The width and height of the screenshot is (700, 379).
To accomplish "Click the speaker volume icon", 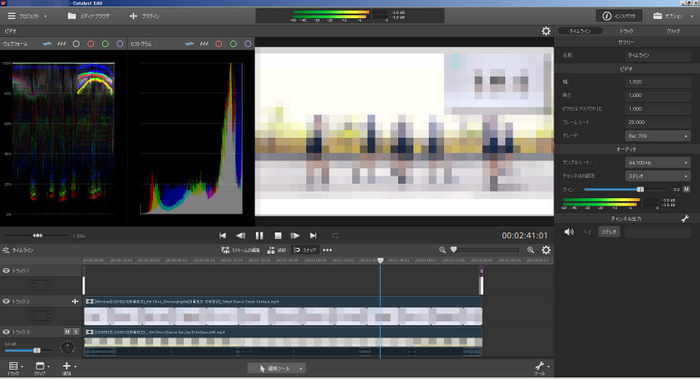I will point(569,232).
